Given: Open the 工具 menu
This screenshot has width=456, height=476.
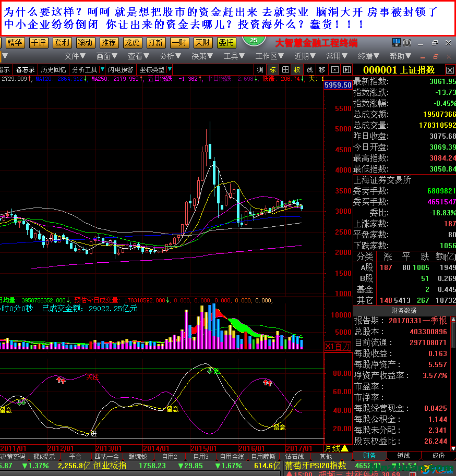Looking at the screenshot, I should point(234,56).
